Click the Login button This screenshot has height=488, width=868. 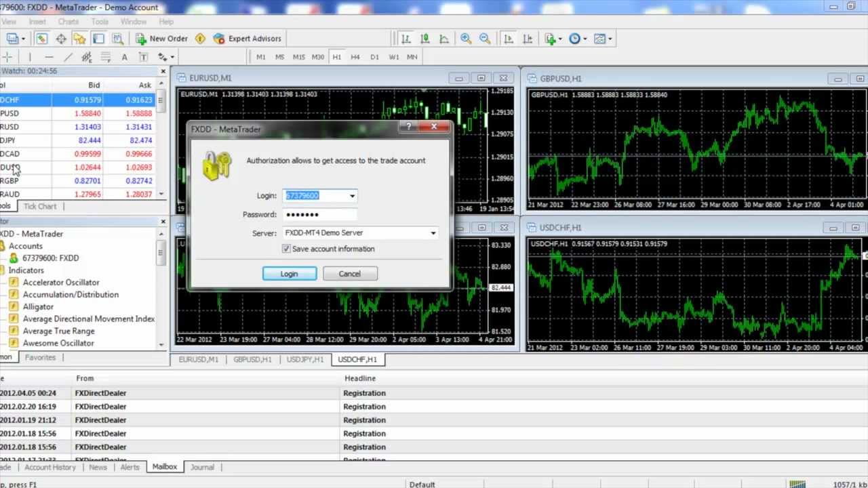point(289,274)
